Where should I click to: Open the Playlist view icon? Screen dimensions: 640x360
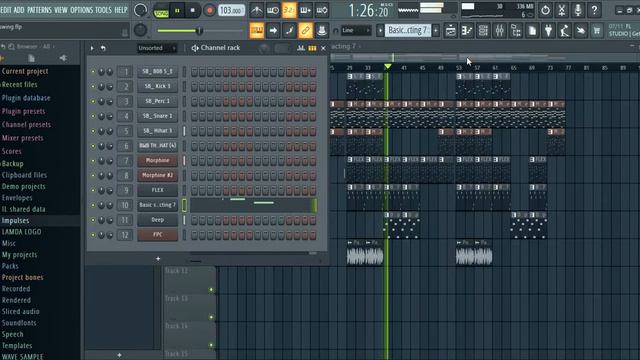451,31
